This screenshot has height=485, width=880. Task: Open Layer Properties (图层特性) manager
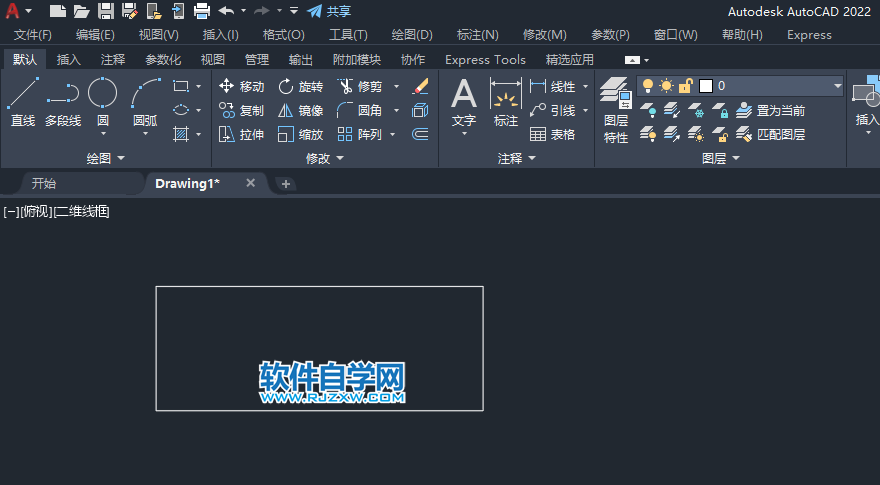[x=616, y=110]
